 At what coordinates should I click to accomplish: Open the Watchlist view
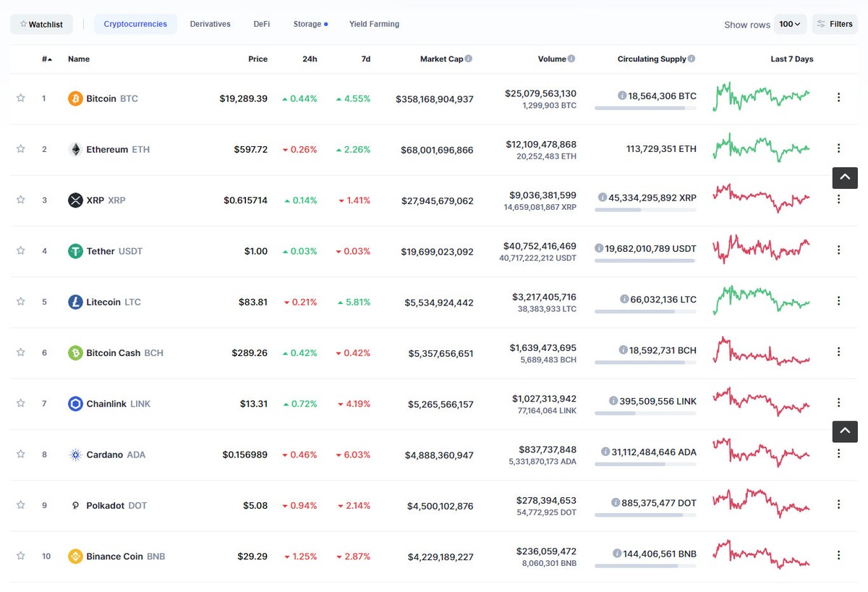(x=41, y=23)
